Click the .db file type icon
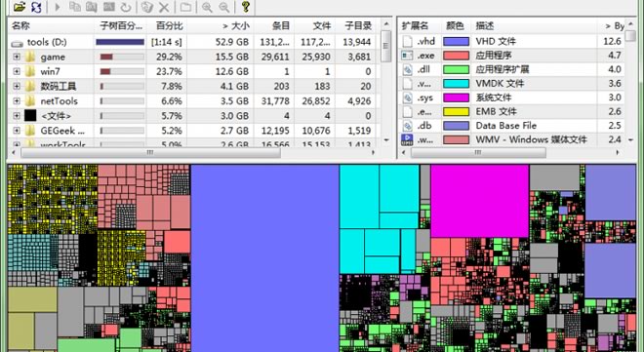The height and width of the screenshot is (352, 644). point(407,126)
